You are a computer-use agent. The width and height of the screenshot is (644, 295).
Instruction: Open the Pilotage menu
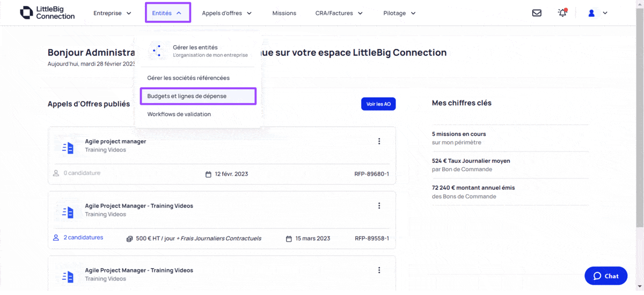pos(399,13)
